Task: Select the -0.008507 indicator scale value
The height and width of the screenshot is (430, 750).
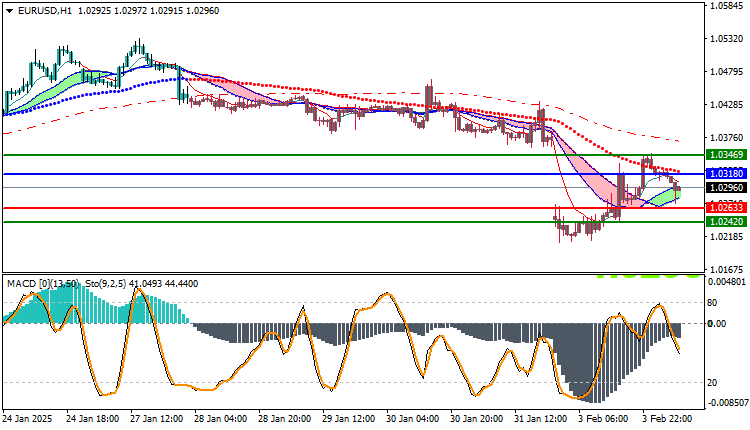Action: pyautogui.click(x=727, y=403)
